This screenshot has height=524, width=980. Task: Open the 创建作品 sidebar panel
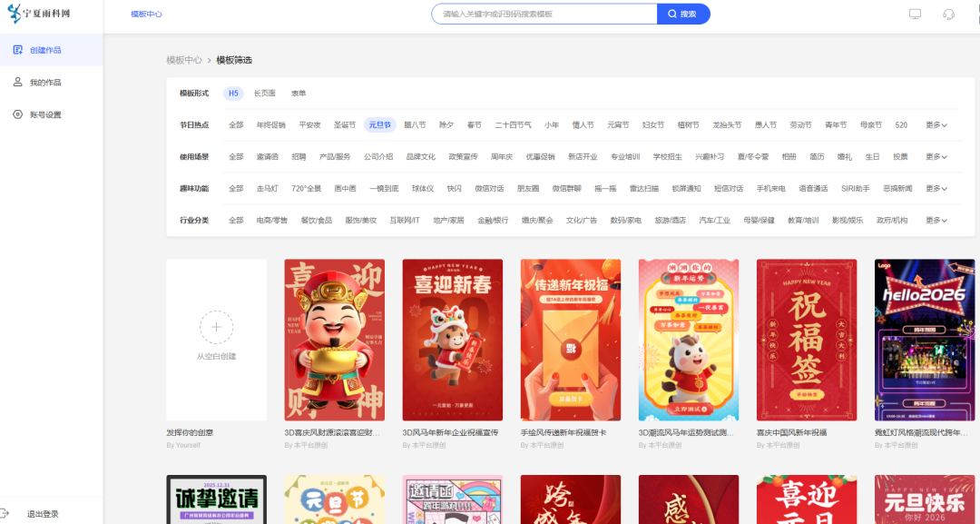click(x=52, y=50)
